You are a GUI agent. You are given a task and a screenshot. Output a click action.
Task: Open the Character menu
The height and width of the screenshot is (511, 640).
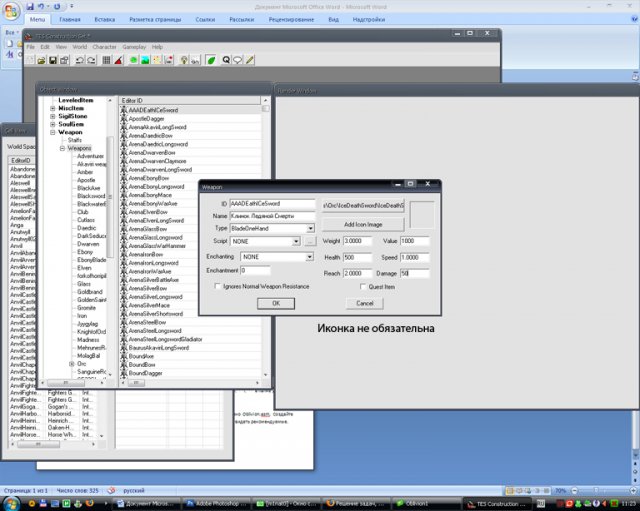point(104,47)
